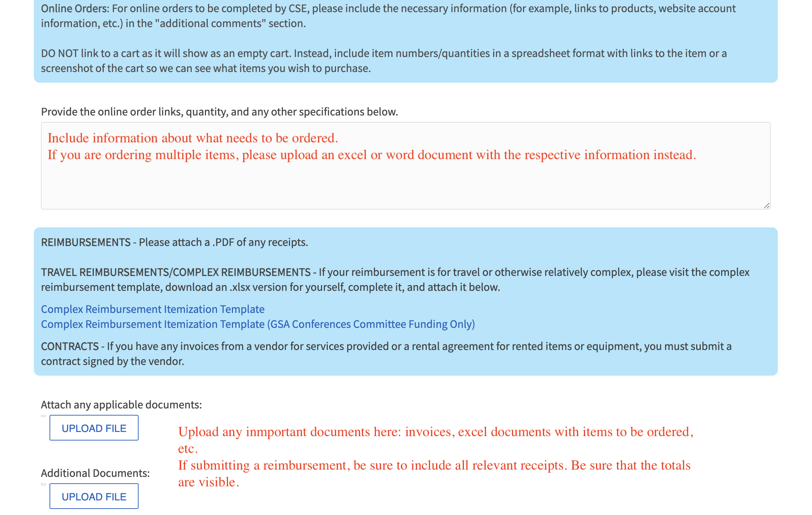Click the resize handle of the order details textarea

tap(767, 206)
